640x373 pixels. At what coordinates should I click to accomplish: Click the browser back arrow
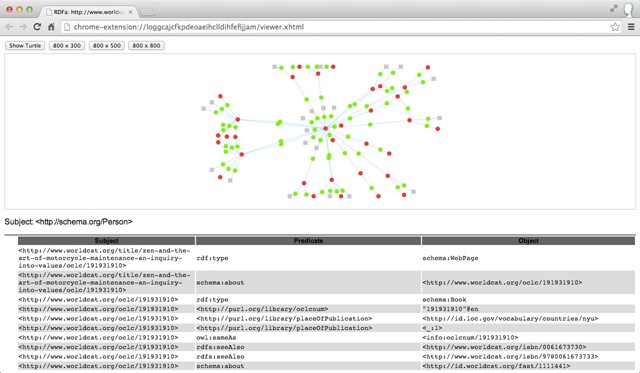[9, 27]
